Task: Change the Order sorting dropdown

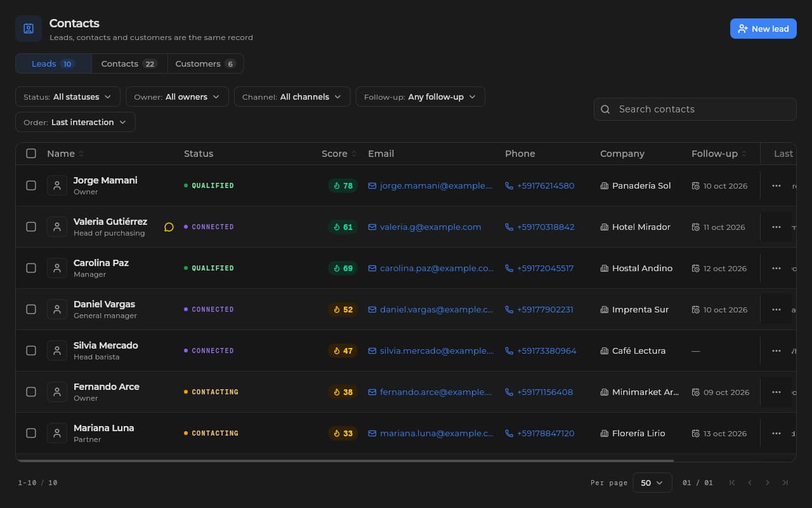Action: 75,122
